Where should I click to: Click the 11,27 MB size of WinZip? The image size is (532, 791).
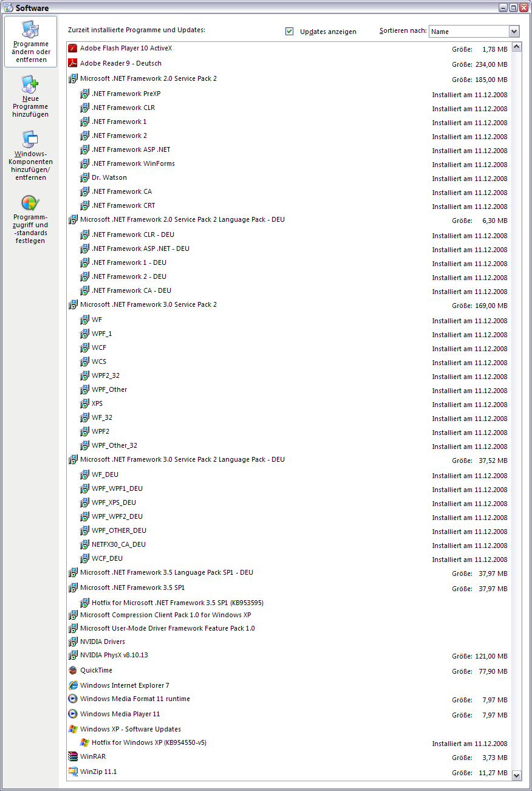[x=493, y=773]
